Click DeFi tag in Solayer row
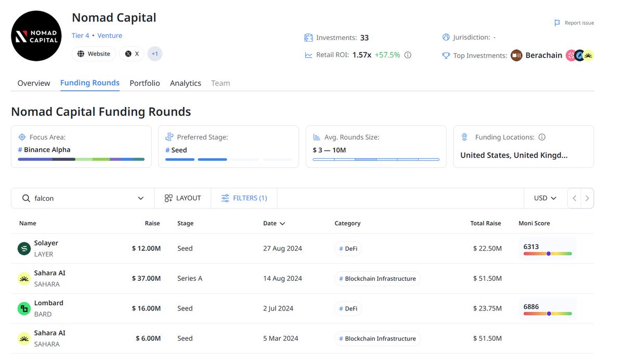Image resolution: width=624 pixels, height=364 pixels. (348, 249)
